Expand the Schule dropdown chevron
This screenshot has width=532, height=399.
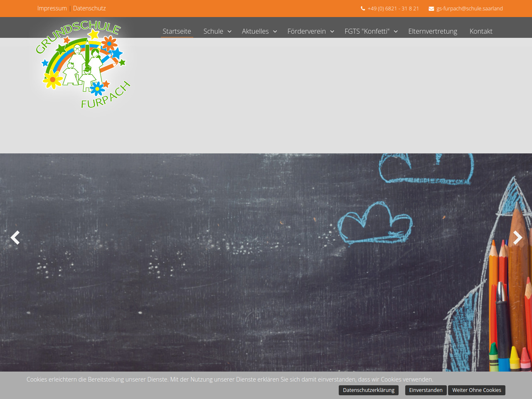tap(229, 32)
